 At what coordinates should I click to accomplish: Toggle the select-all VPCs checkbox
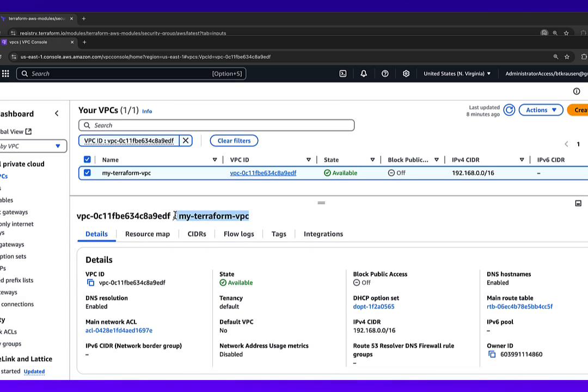[x=87, y=160]
